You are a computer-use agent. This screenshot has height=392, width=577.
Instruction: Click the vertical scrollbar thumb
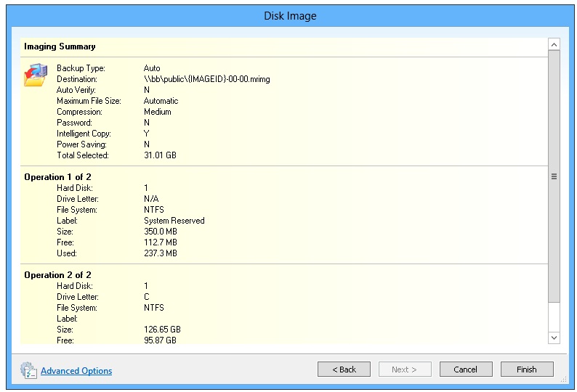click(x=554, y=176)
